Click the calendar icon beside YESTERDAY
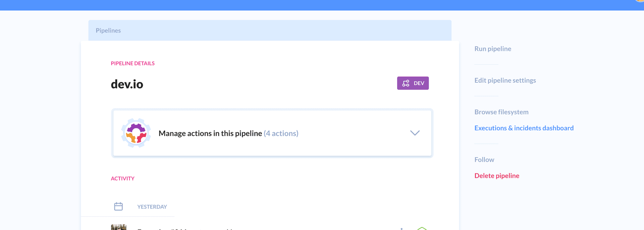 coord(118,206)
